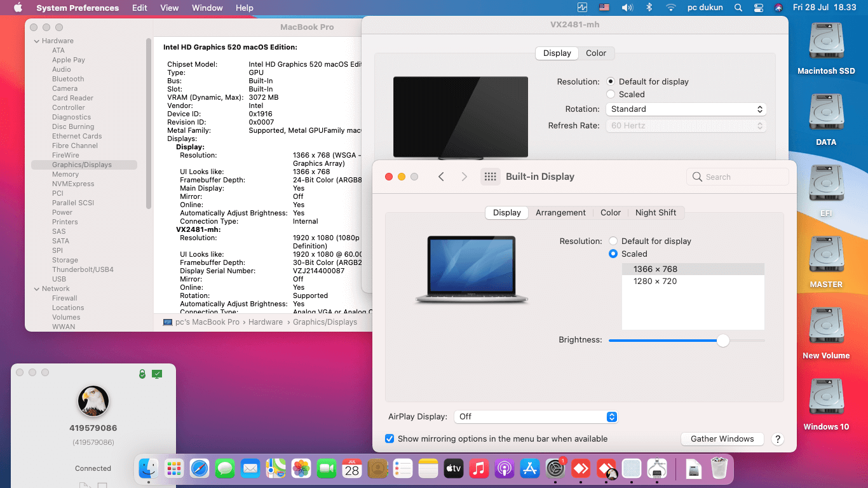This screenshot has width=868, height=488.
Task: Collapse the Network section in sidebar
Action: [x=36, y=288]
